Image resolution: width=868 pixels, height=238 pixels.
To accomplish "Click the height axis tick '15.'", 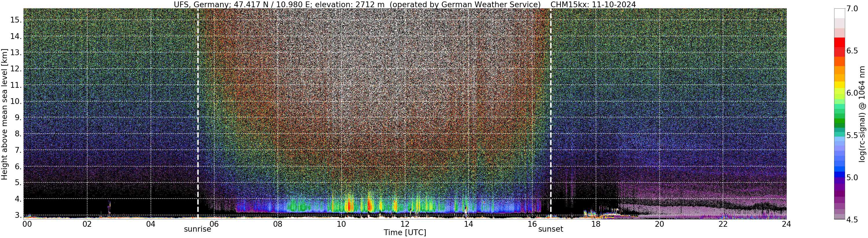I will 16,20.
